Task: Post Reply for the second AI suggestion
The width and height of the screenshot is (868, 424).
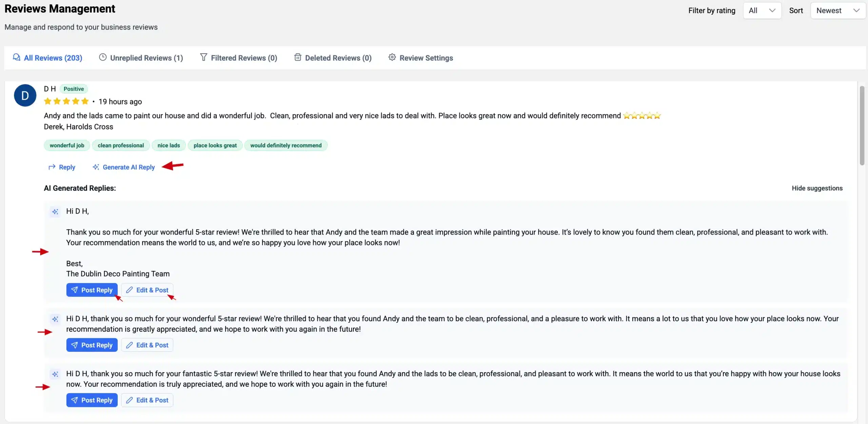Action: (x=92, y=345)
